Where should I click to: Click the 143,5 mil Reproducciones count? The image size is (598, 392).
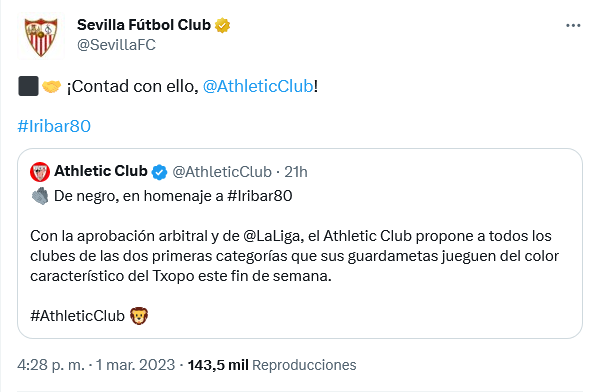(x=272, y=365)
